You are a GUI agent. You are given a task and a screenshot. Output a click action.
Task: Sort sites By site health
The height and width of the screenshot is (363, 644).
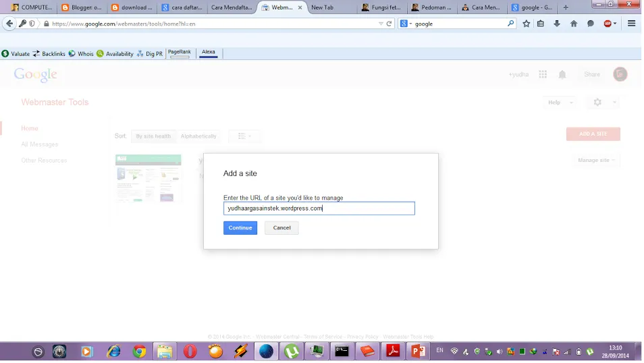(153, 136)
